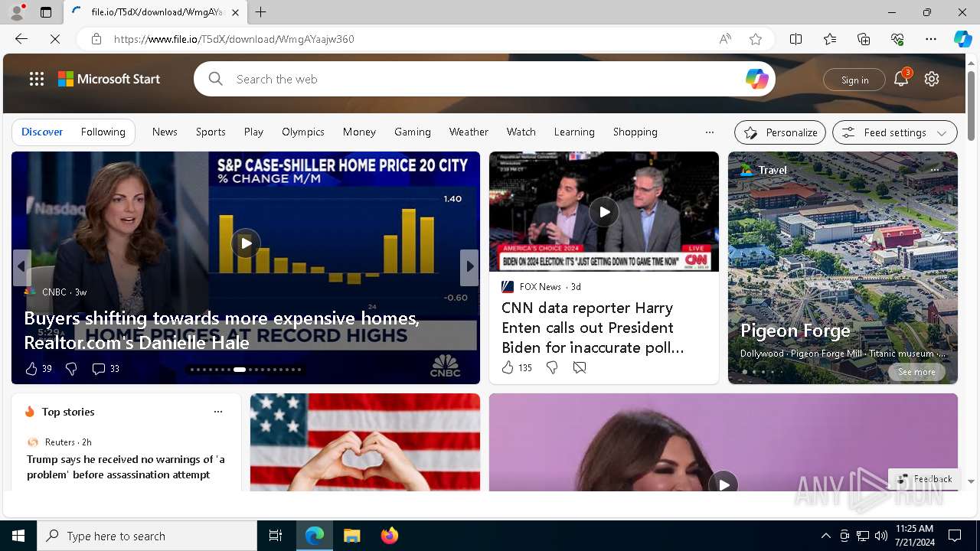
Task: Switch to the Following tab
Action: click(103, 132)
